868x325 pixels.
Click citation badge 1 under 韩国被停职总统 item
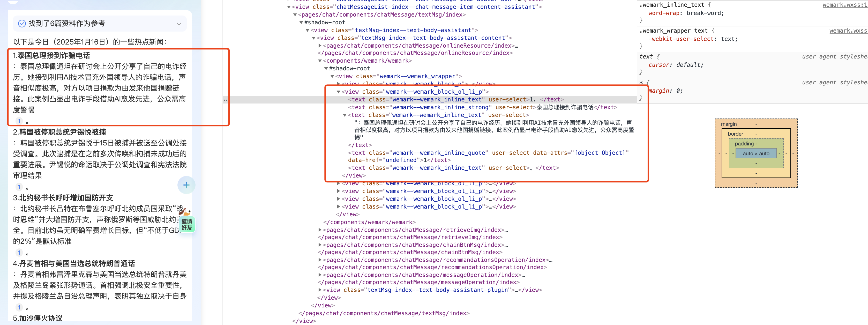[x=19, y=187]
